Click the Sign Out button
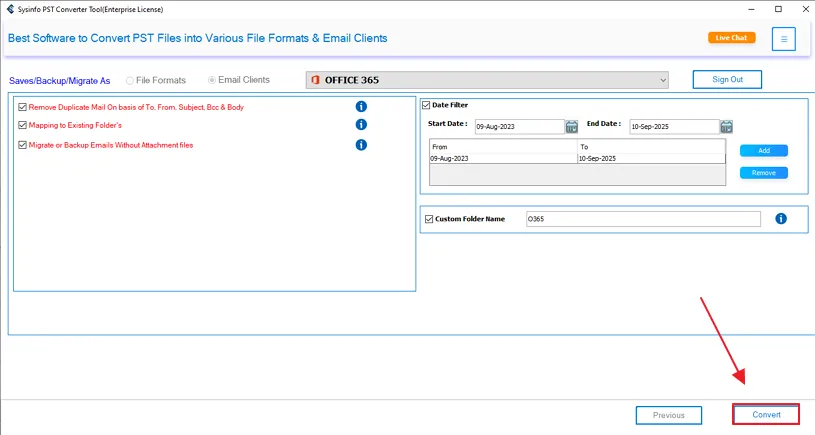815x435 pixels. pyautogui.click(x=727, y=79)
